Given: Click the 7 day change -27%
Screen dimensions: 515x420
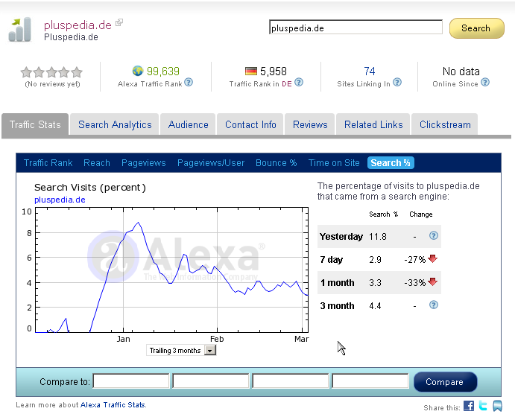Looking at the screenshot, I should [x=415, y=260].
